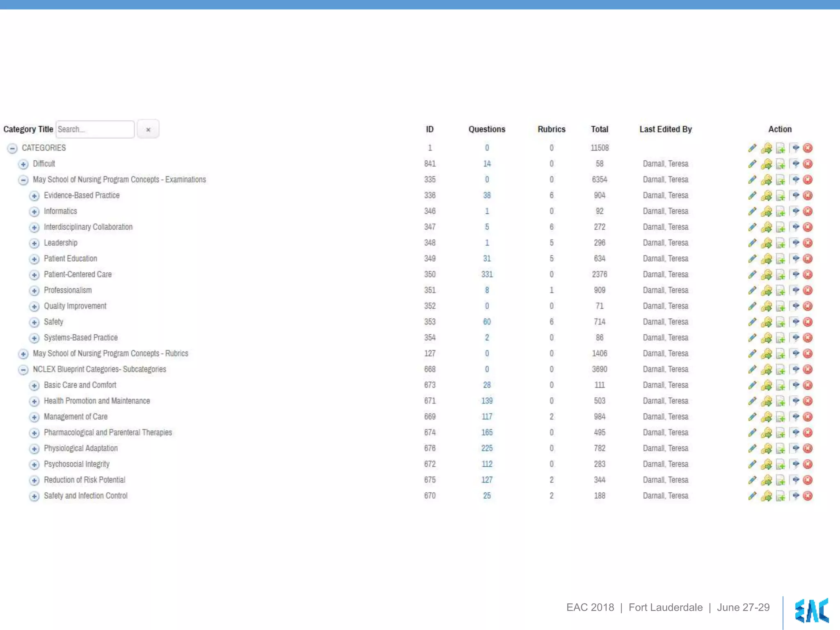Click the clear search x button
The image size is (840, 630).
point(148,130)
